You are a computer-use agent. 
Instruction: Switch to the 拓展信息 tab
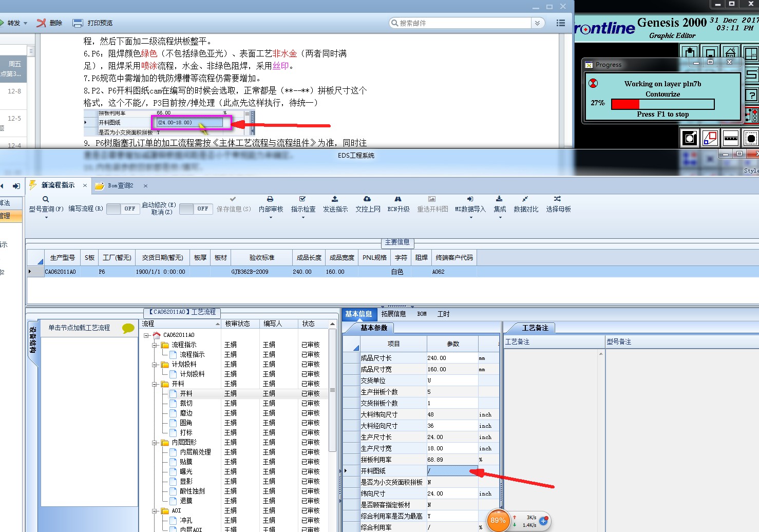click(393, 314)
